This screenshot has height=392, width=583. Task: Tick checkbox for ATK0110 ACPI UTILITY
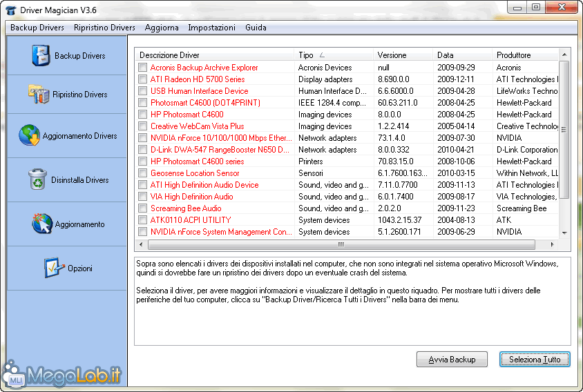point(142,220)
